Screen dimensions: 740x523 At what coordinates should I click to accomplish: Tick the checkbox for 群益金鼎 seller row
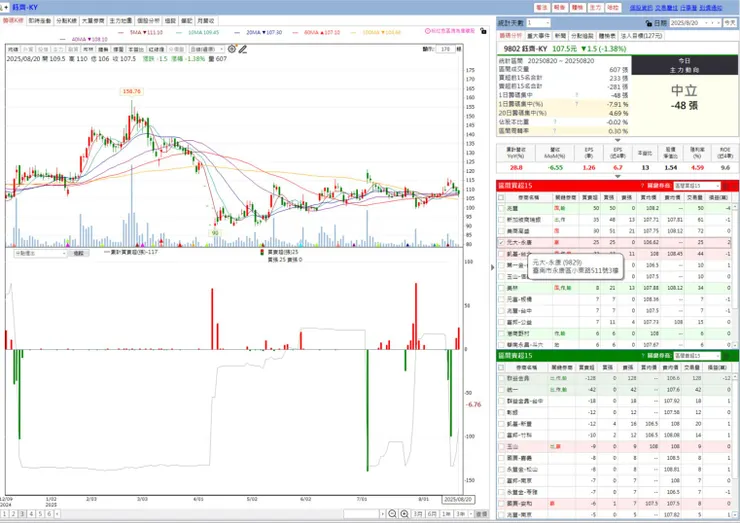coord(501,378)
